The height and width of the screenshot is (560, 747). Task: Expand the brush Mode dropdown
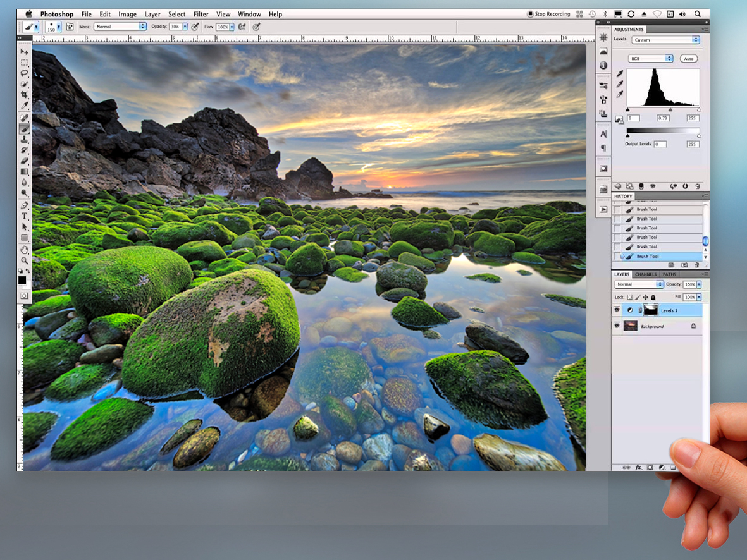click(120, 27)
